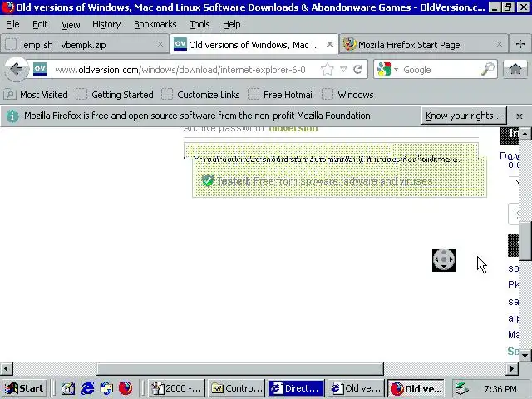This screenshot has height=399, width=532.
Task: Click the Outlook Express quick launch icon
Action: coord(106,388)
